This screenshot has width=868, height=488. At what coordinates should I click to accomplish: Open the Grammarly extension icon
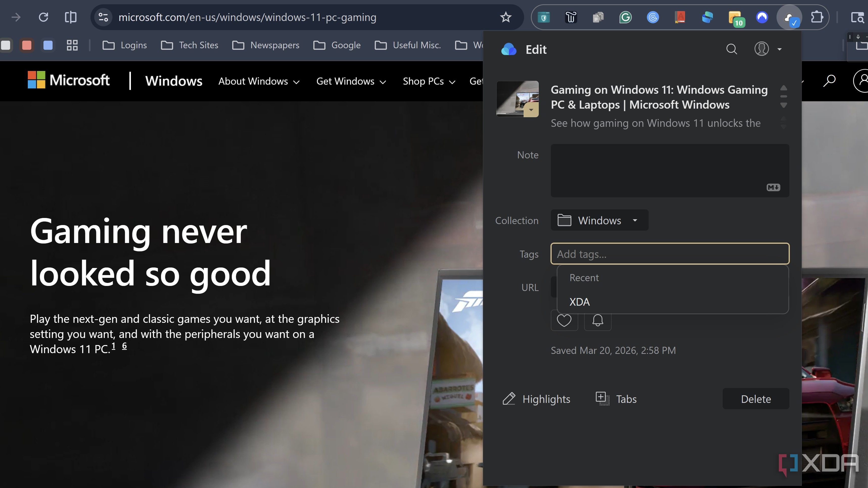pos(625,17)
